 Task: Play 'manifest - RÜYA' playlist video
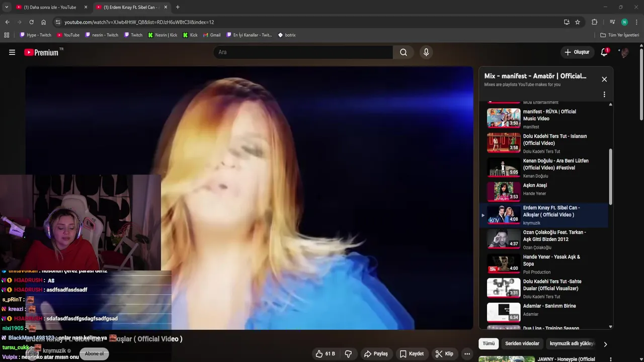pyautogui.click(x=544, y=119)
